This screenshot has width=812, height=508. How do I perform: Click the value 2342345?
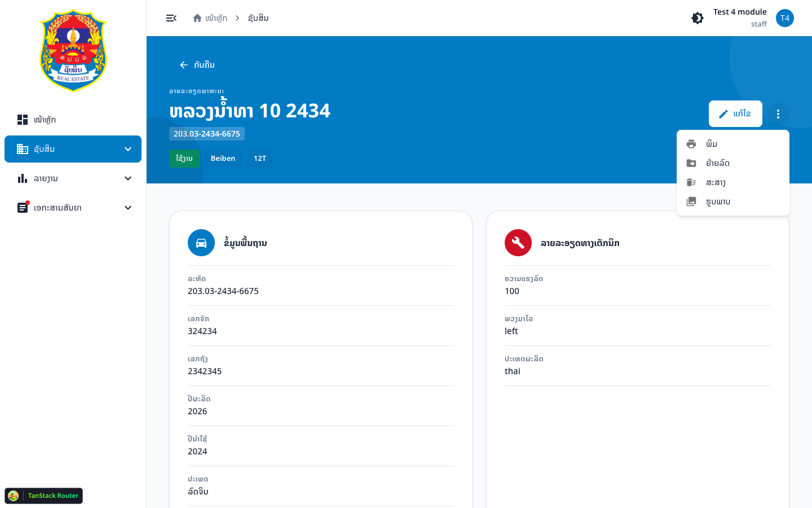pyautogui.click(x=205, y=371)
